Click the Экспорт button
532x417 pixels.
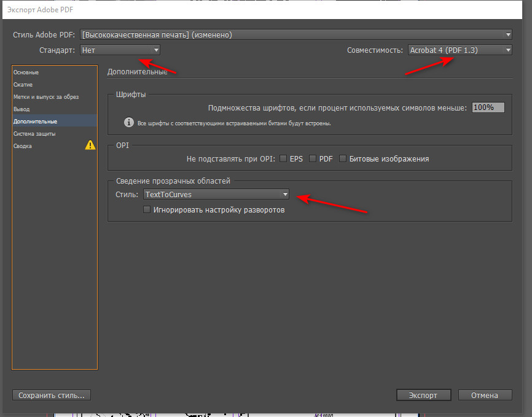point(423,395)
